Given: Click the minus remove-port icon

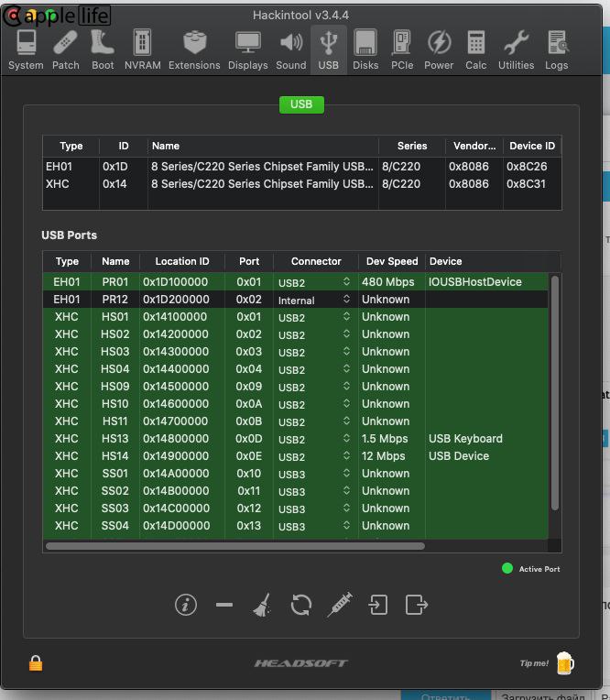Looking at the screenshot, I should [224, 605].
